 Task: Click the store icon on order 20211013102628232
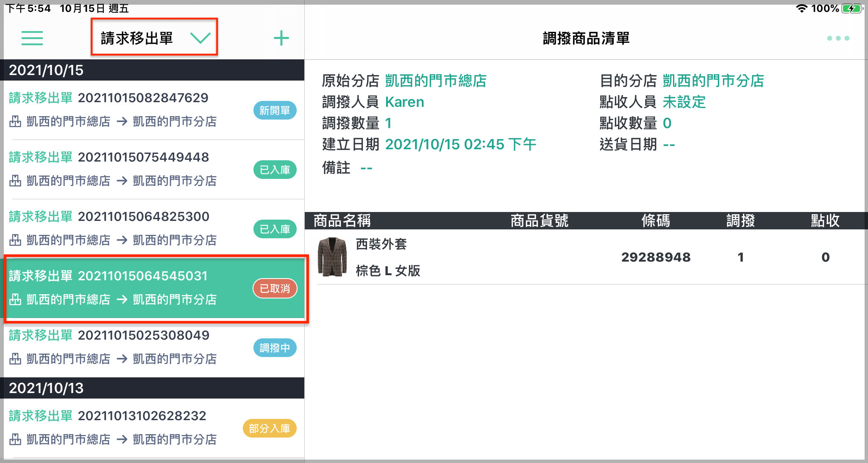[x=15, y=440]
